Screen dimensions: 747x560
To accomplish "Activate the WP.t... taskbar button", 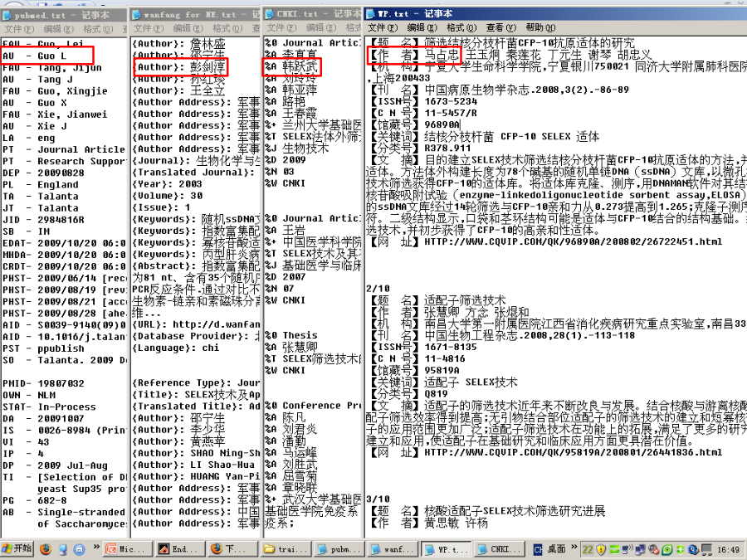I will click(446, 549).
